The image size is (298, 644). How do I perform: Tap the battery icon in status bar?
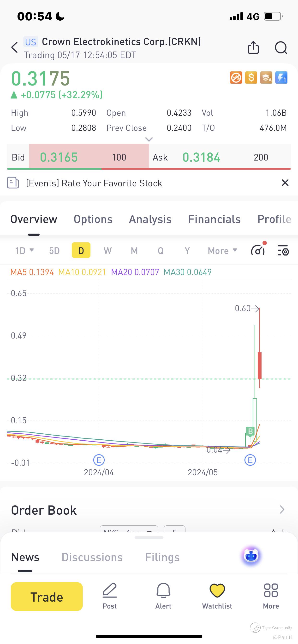(273, 16)
